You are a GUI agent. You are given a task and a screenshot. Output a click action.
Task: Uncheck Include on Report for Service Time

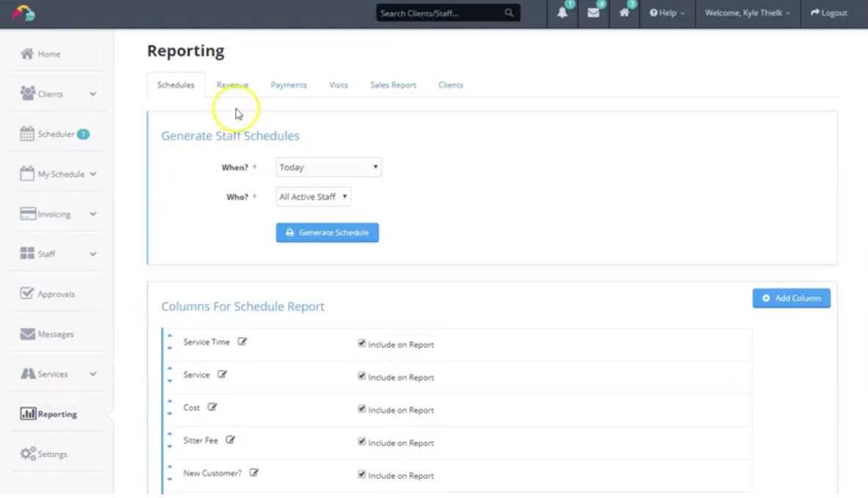pos(361,344)
